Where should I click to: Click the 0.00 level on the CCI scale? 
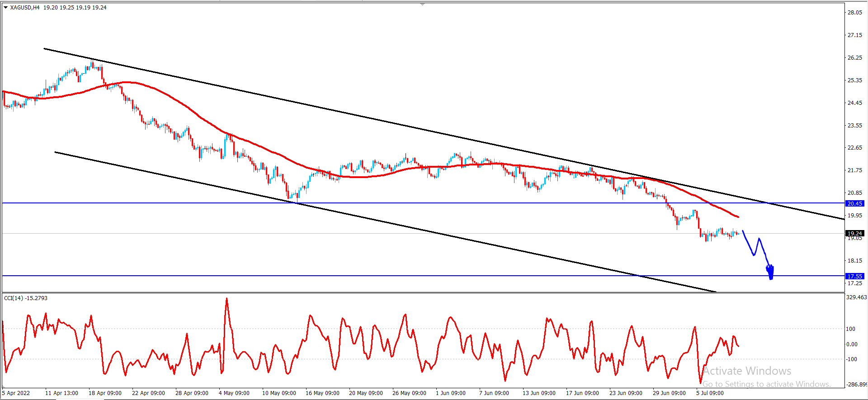coord(852,344)
